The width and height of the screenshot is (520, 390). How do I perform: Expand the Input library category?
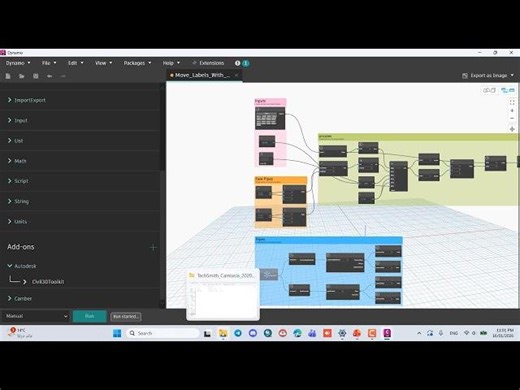80,120
